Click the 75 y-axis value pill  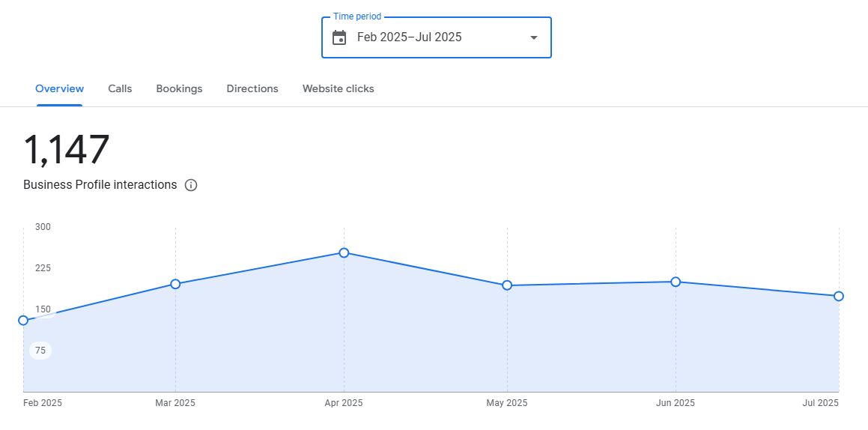click(40, 351)
